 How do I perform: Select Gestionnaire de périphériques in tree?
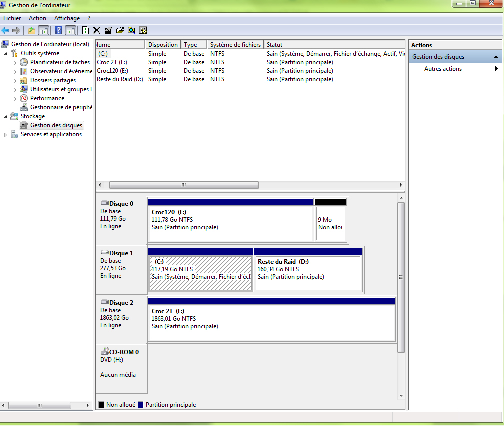click(x=61, y=107)
